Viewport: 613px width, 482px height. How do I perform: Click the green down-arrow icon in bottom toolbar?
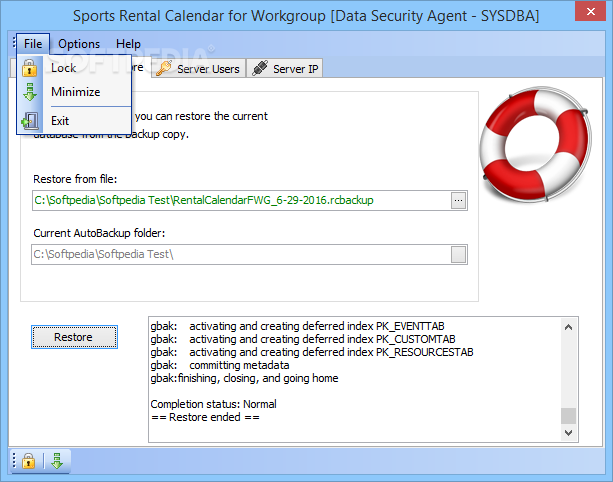pos(57,461)
